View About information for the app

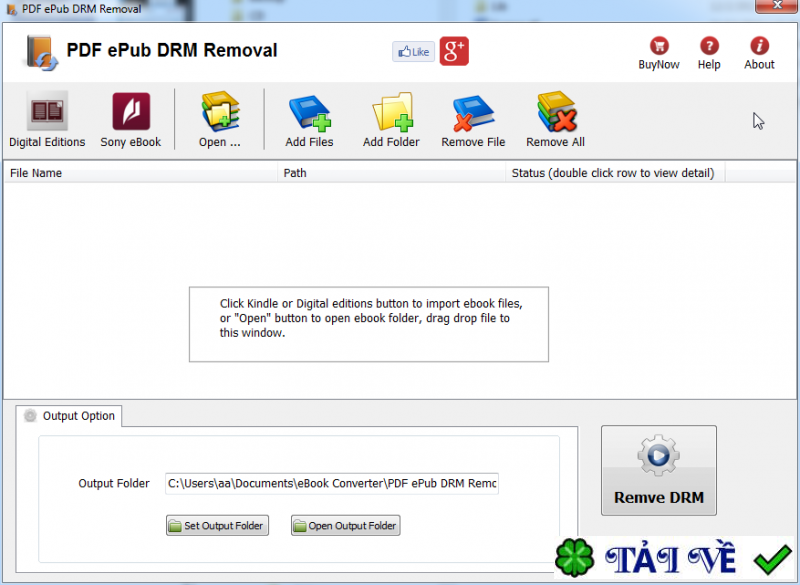point(759,53)
